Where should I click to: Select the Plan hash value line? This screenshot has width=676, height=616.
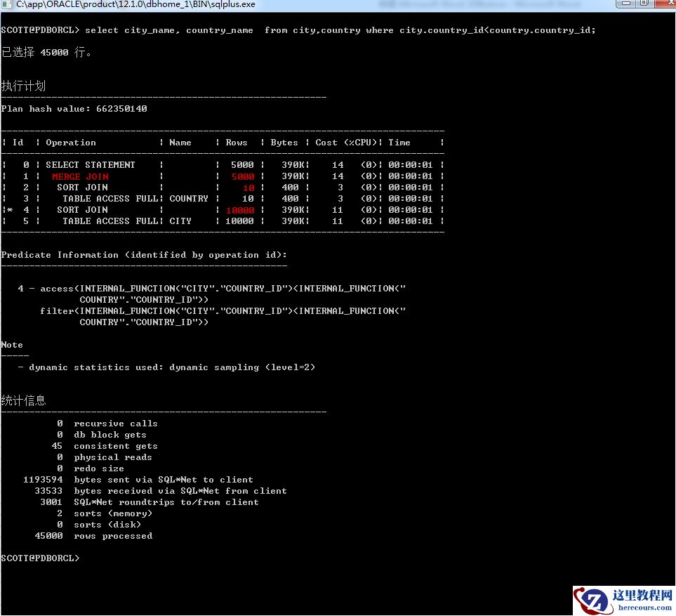[x=74, y=109]
